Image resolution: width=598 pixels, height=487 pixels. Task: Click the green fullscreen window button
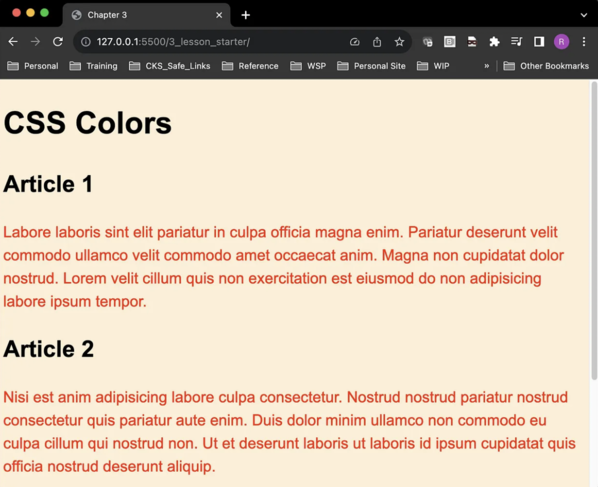pos(44,13)
